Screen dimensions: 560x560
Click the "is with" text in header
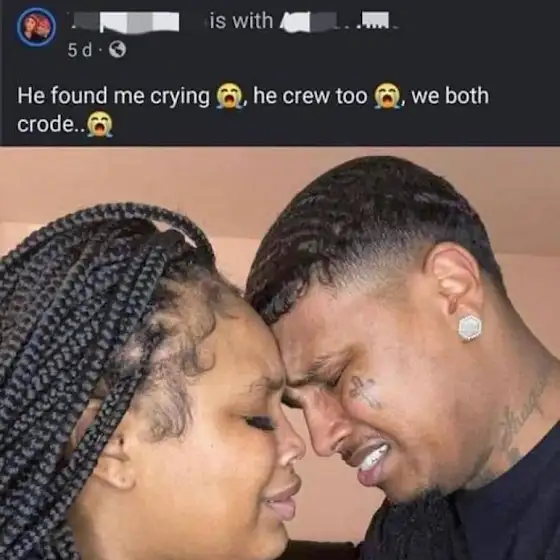point(241,21)
